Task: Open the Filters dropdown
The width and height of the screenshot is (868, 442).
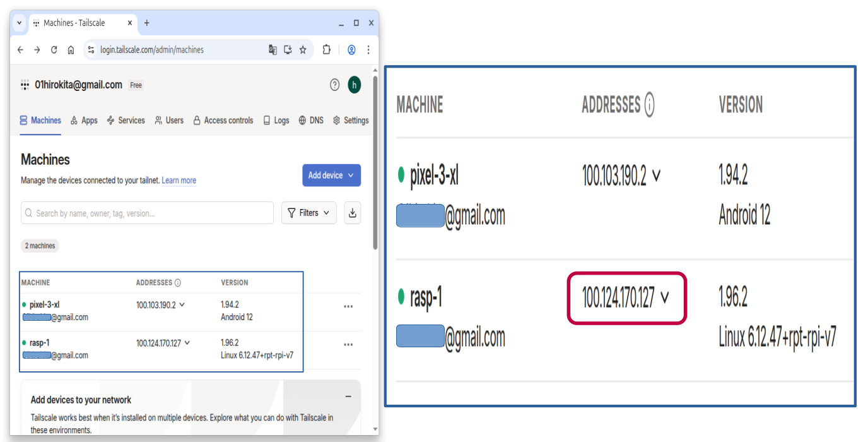Action: point(308,213)
